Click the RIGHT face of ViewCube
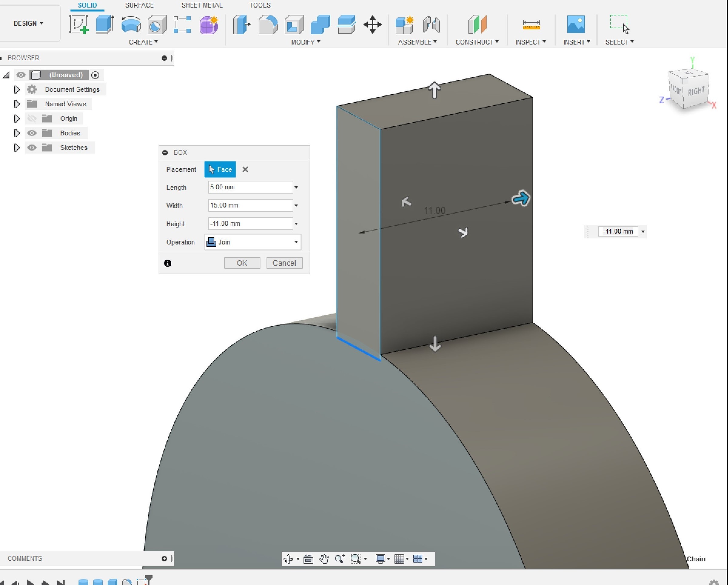The image size is (728, 585). point(696,91)
